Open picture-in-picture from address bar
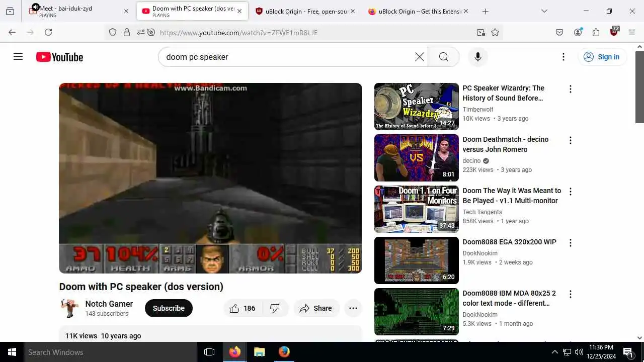Screen dimensions: 644x362 tap(481, 32)
